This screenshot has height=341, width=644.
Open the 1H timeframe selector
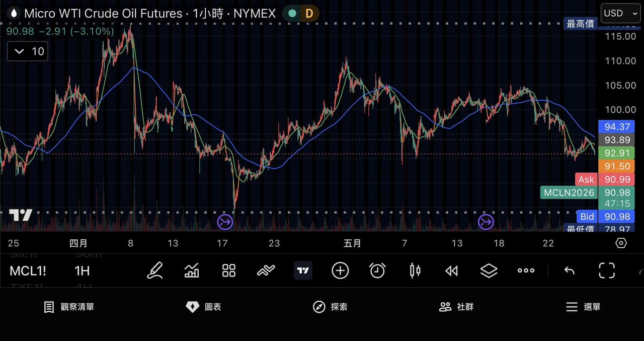82,271
